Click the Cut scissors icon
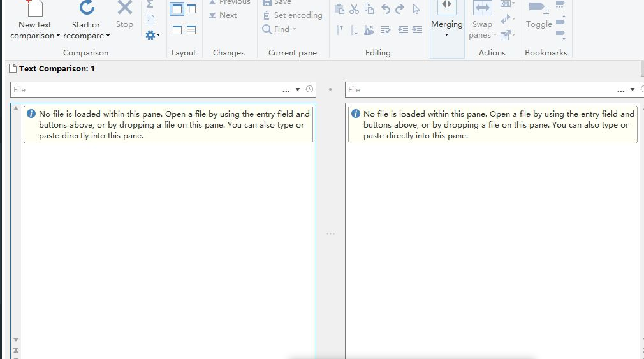The height and width of the screenshot is (359, 644). click(354, 9)
